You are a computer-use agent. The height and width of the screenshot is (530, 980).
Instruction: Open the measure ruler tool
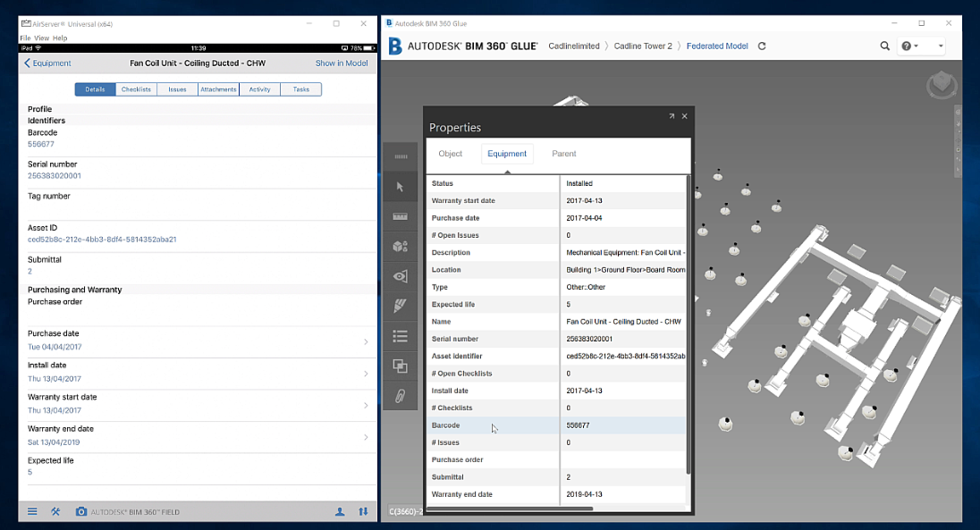pos(400,216)
